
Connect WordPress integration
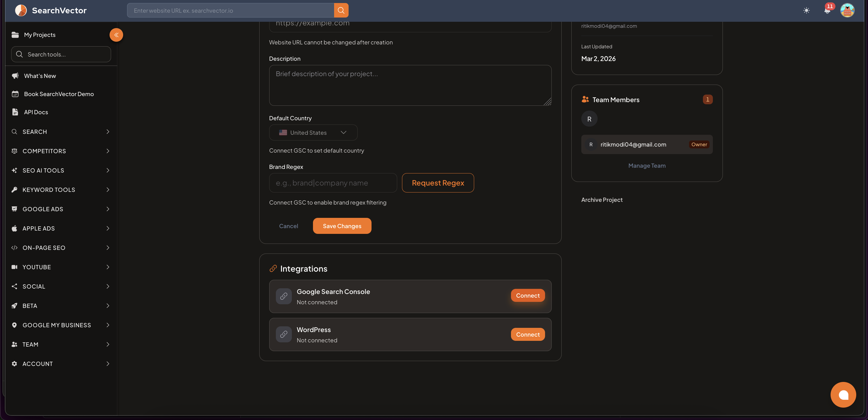coord(528,334)
